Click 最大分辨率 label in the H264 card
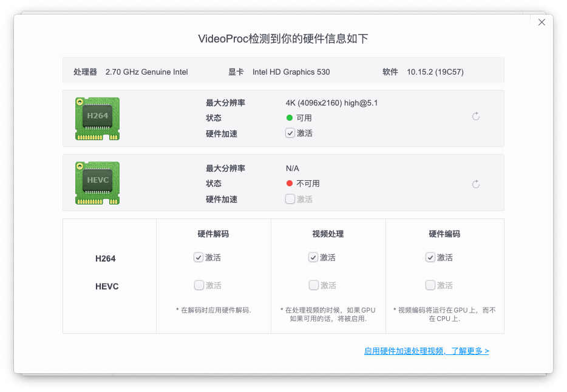The width and height of the screenshot is (567, 392). [225, 103]
